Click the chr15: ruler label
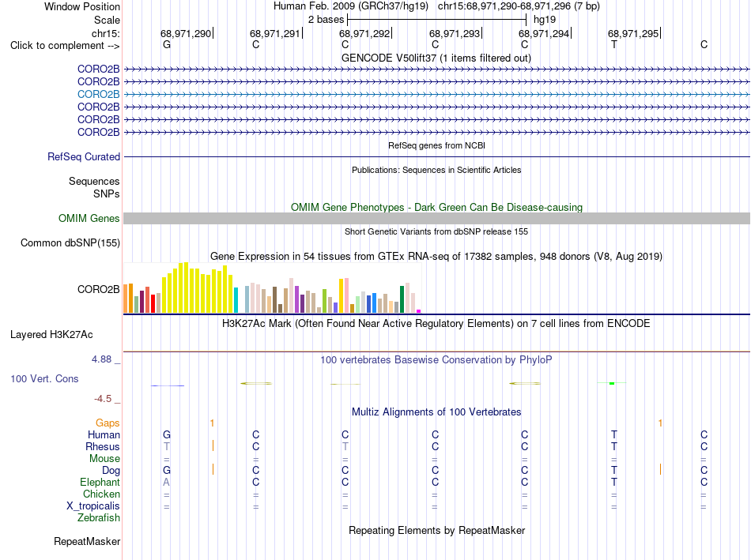The width and height of the screenshot is (751, 560). coord(105,33)
